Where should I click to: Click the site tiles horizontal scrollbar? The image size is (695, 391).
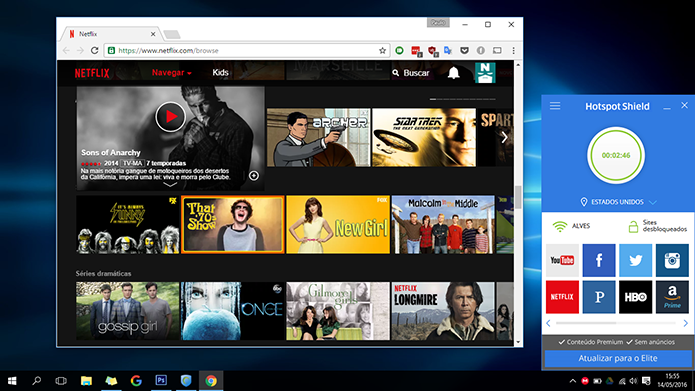click(x=617, y=323)
